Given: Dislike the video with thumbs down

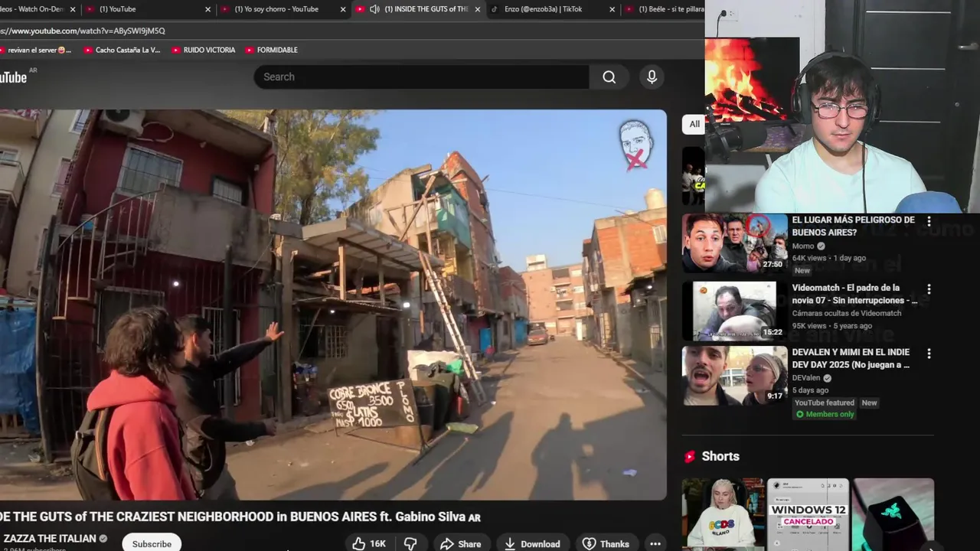Looking at the screenshot, I should pos(410,543).
